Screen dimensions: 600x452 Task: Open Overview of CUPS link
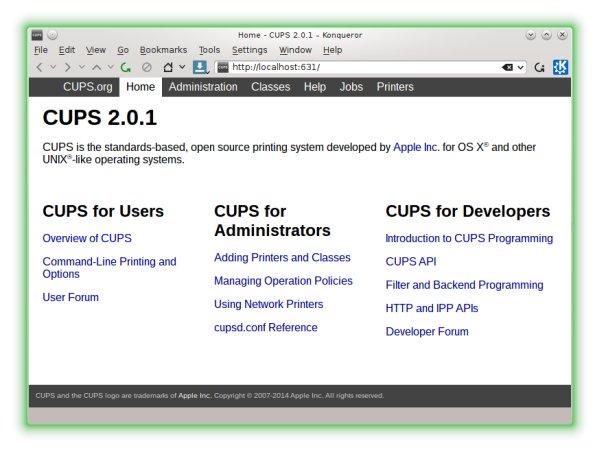tap(87, 238)
